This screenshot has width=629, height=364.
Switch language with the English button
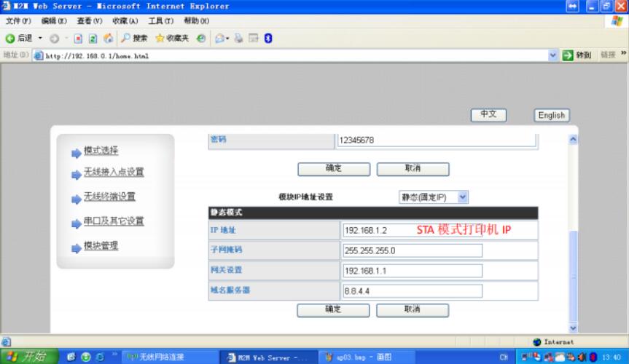coord(551,115)
